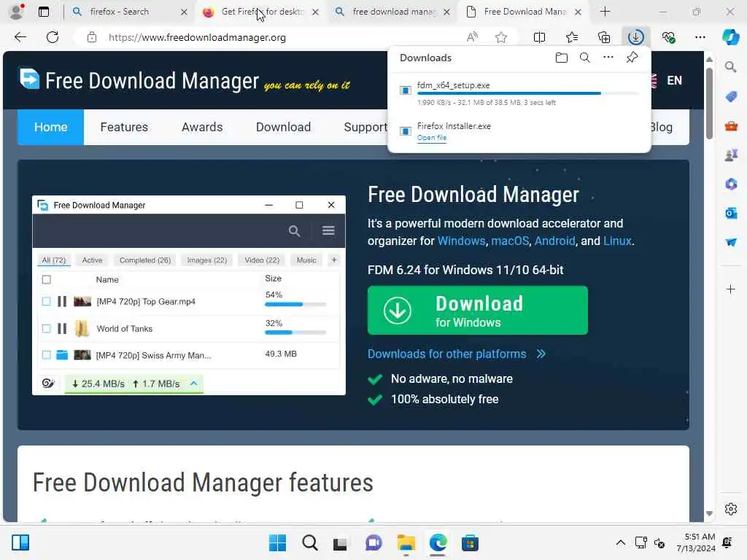747x560 pixels.
Task: Open the Read aloud icon in the address bar
Action: point(472,37)
